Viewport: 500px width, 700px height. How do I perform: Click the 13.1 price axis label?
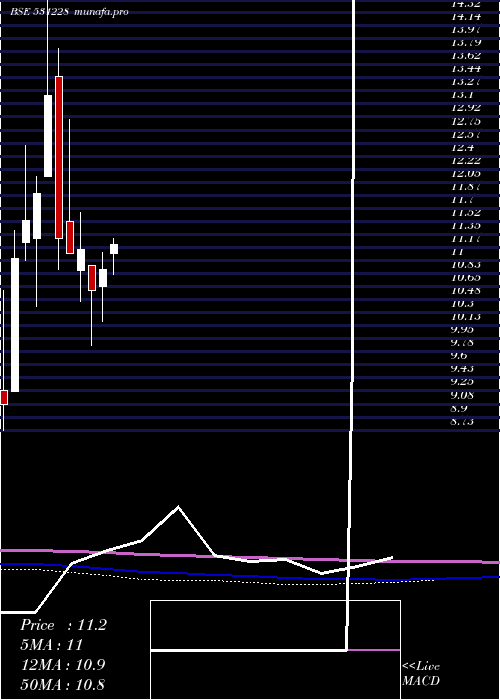462,95
